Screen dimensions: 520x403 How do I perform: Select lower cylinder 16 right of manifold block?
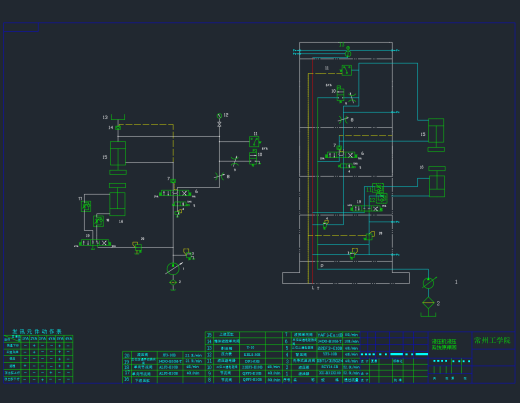tap(437, 182)
